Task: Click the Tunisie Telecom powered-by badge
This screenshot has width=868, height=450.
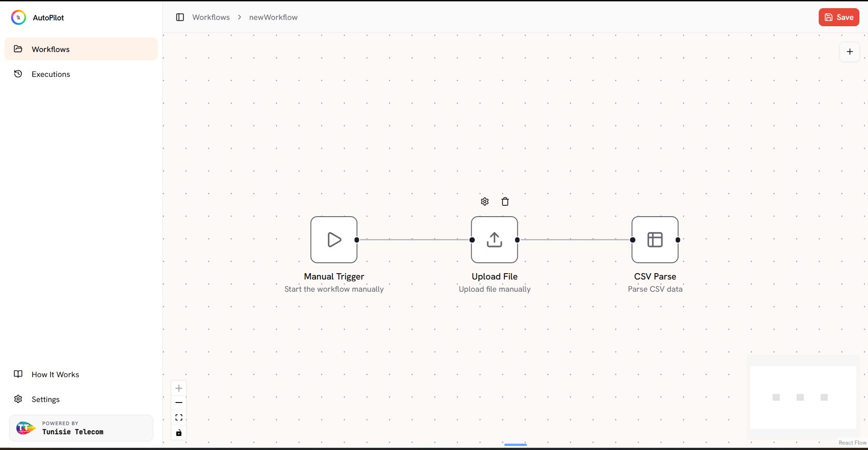Action: coord(81,428)
